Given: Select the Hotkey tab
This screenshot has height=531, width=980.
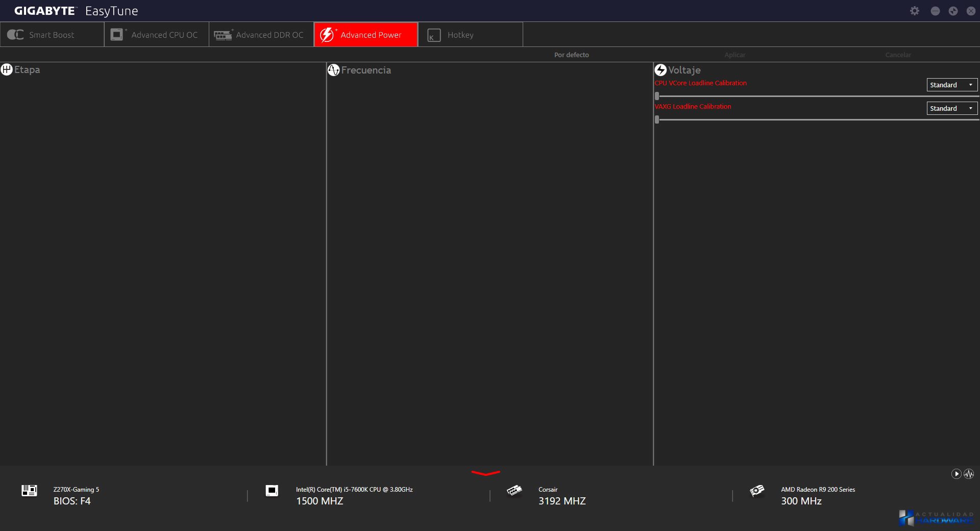Looking at the screenshot, I should [x=470, y=35].
